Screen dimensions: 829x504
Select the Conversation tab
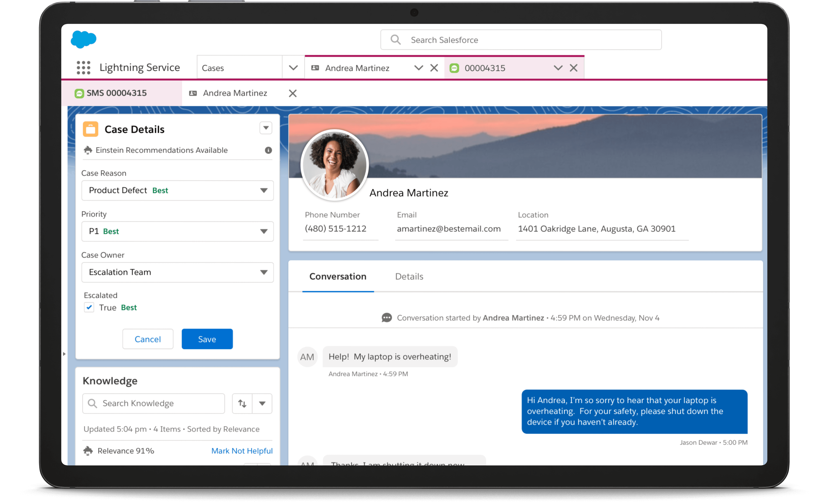pyautogui.click(x=338, y=276)
